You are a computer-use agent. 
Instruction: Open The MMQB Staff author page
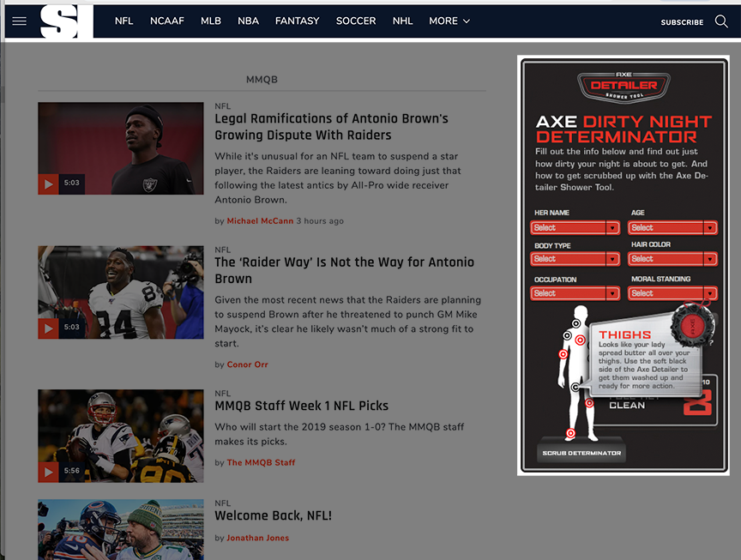click(261, 462)
